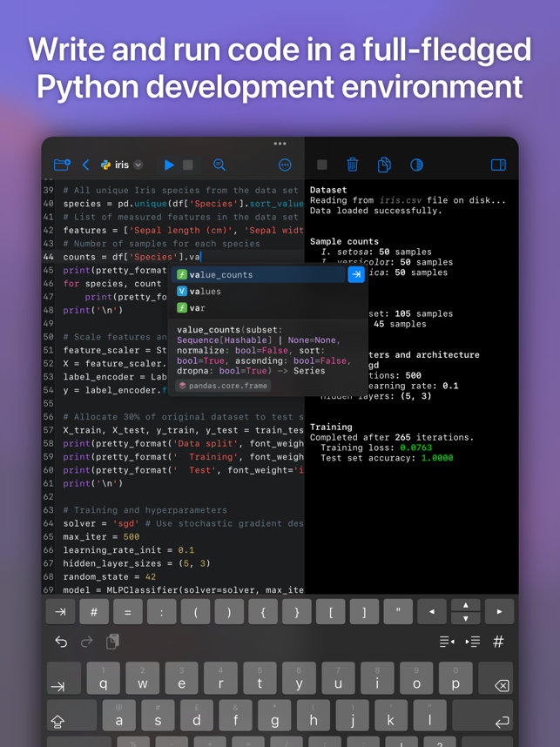Click 'Training loss: 0.0763' output line
The image size is (560, 747).
pos(376,448)
